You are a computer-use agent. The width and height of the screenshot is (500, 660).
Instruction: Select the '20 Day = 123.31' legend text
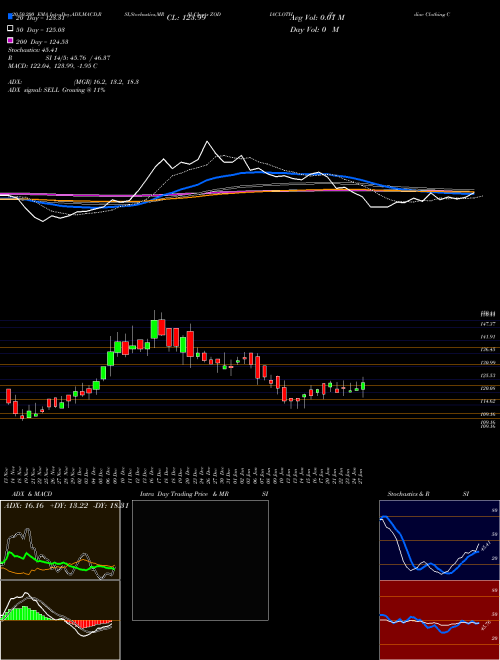click(40, 18)
